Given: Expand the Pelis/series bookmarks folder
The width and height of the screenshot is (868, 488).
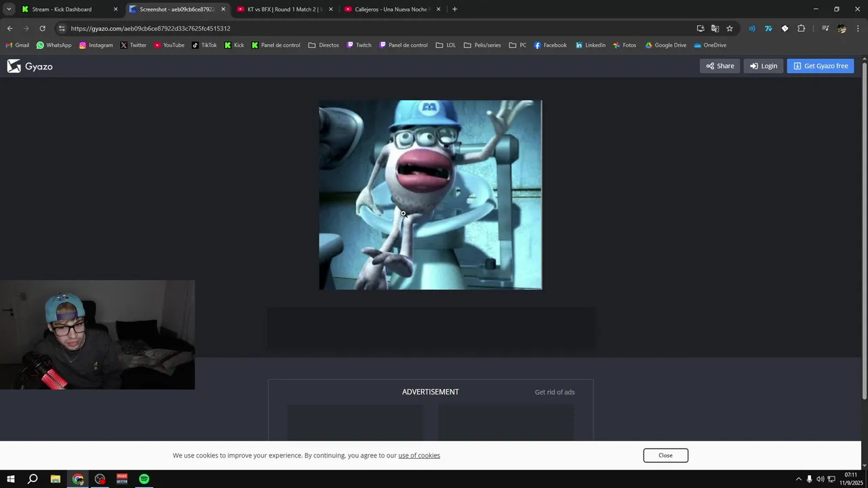Looking at the screenshot, I should point(482,45).
